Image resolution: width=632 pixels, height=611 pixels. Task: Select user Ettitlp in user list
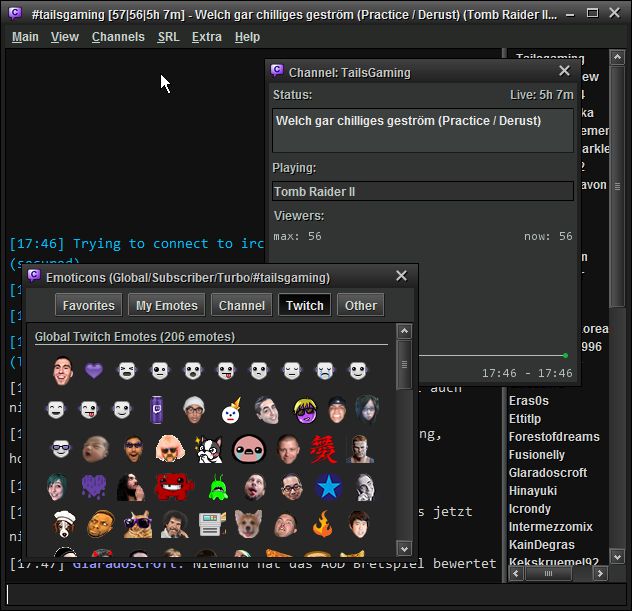pos(524,419)
